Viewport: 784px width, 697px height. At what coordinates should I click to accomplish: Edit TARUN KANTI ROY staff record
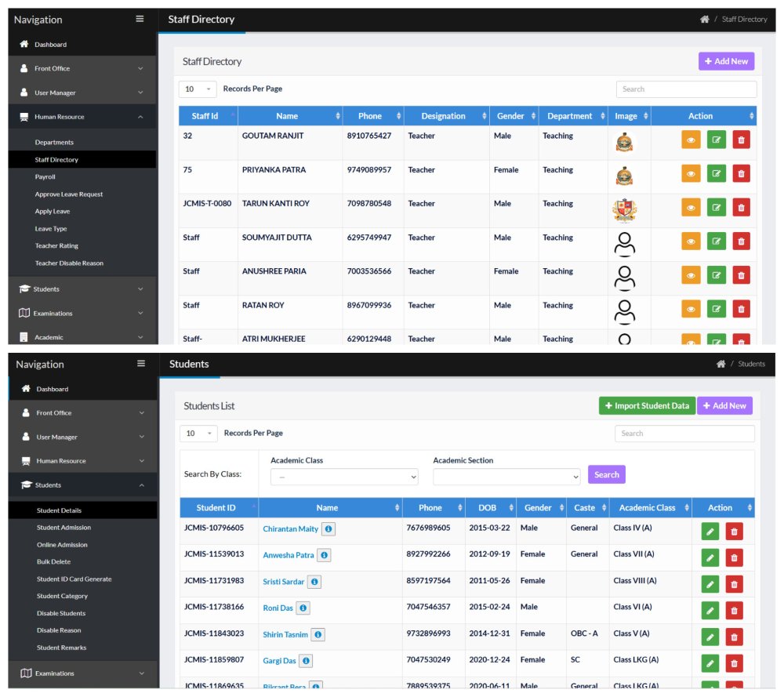pos(716,208)
